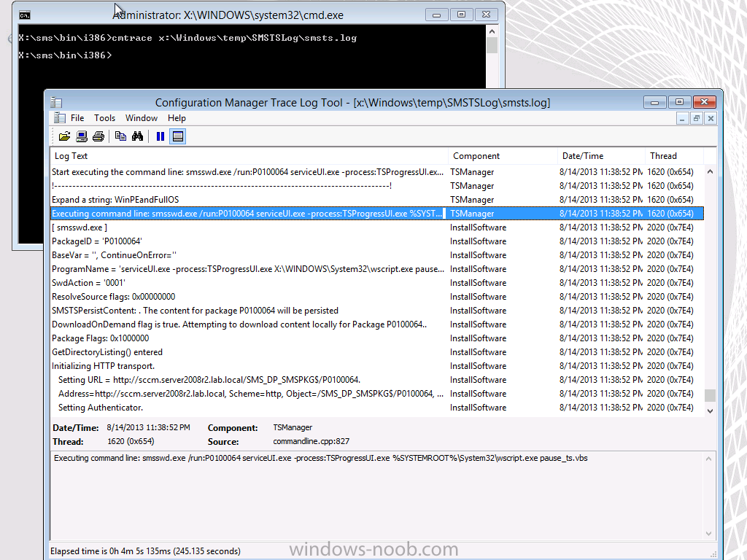Select the '[ smsswd.exe ]' log row
This screenshot has height=560, width=747.
point(377,227)
